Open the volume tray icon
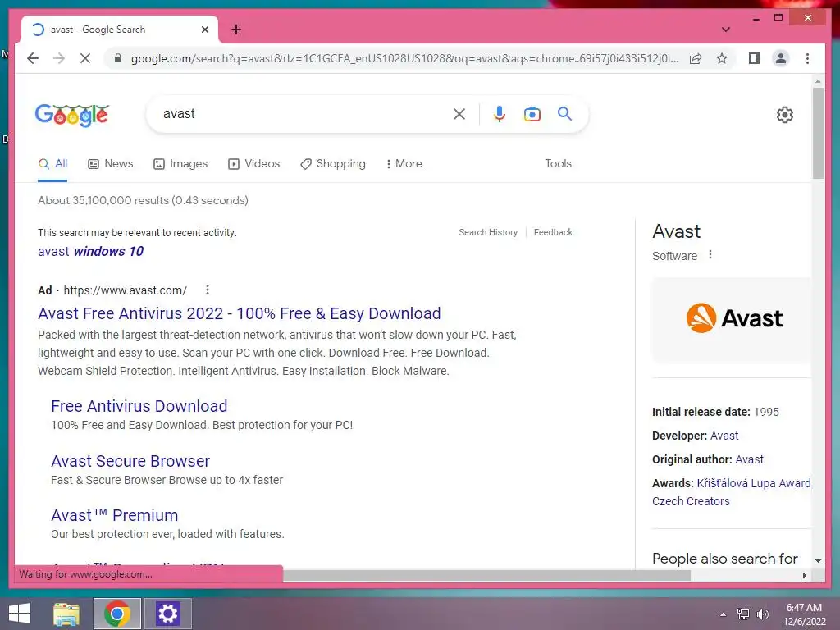The width and height of the screenshot is (840, 630). (763, 614)
